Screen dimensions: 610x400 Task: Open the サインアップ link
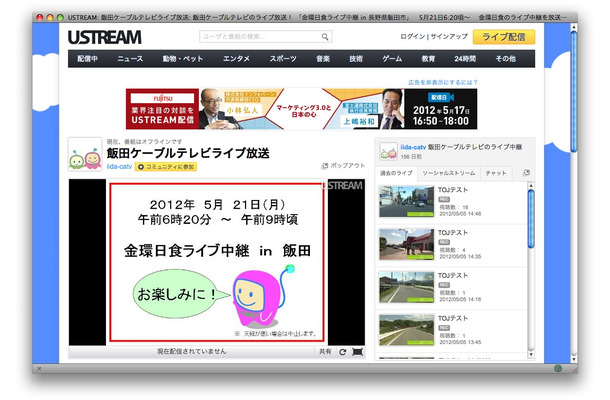coord(449,36)
